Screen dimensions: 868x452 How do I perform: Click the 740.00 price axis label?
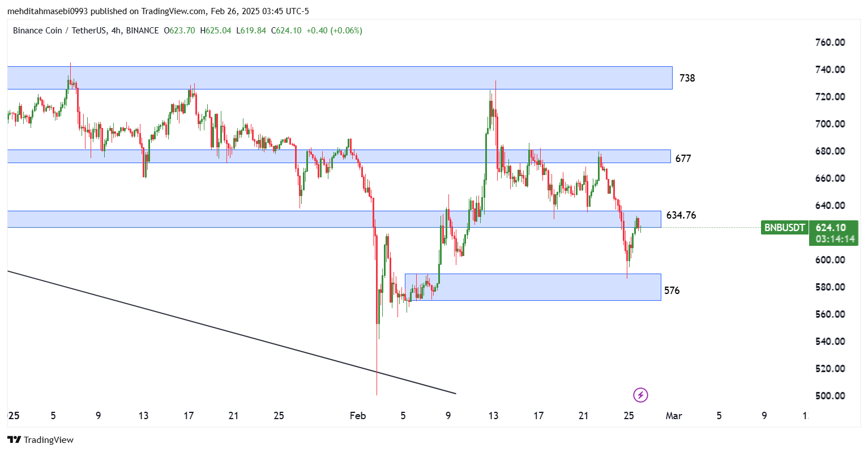point(830,70)
